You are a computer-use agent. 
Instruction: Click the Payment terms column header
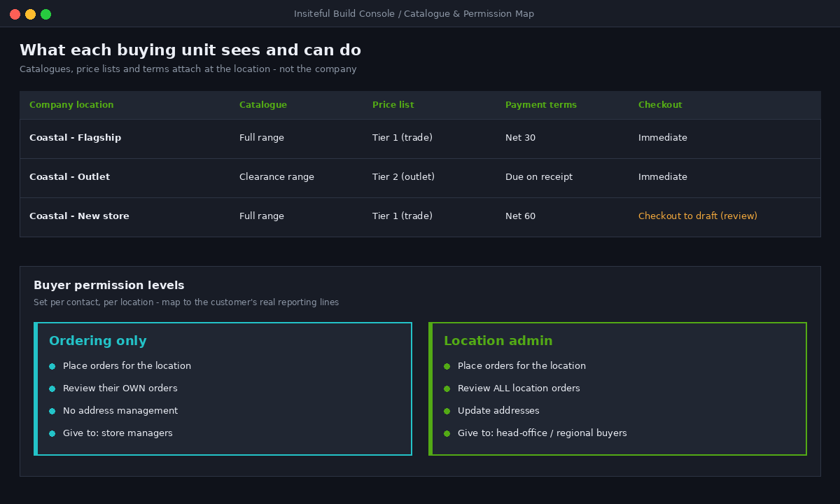click(541, 105)
